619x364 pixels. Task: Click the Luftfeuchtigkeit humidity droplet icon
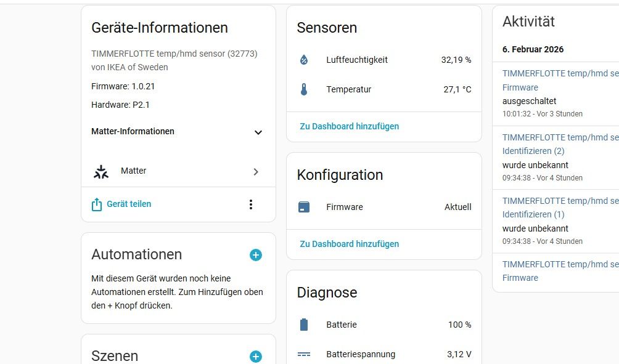pos(304,60)
